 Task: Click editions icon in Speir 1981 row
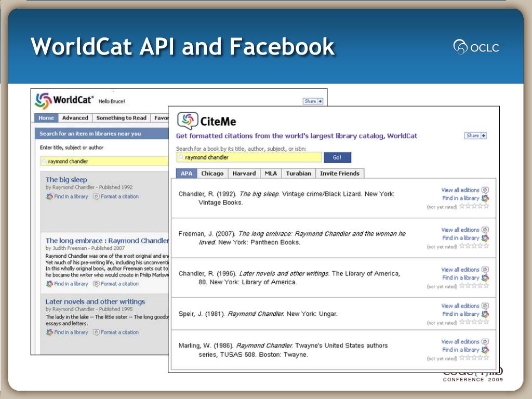485,305
